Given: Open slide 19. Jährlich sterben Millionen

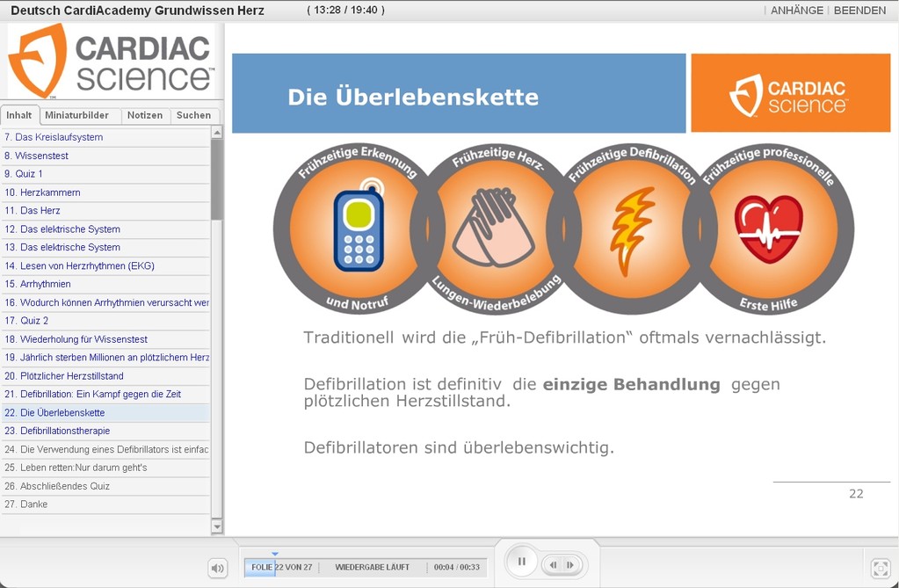Looking at the screenshot, I should (x=105, y=358).
